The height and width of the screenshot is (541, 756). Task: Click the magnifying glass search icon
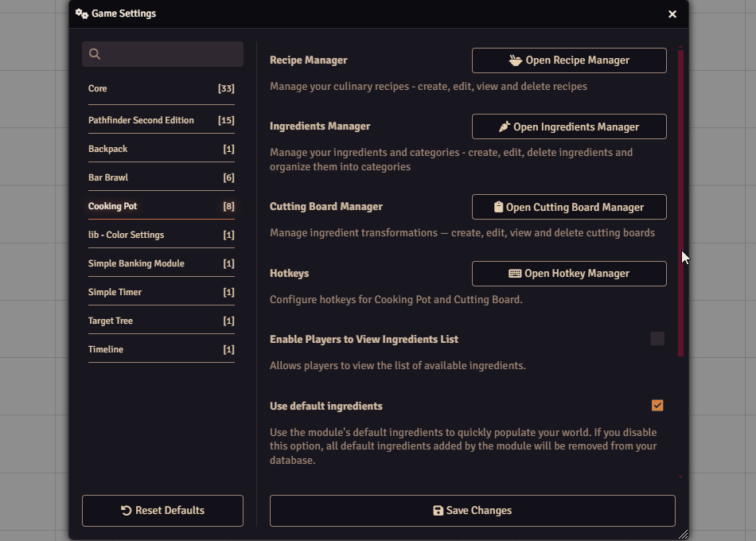(x=95, y=54)
